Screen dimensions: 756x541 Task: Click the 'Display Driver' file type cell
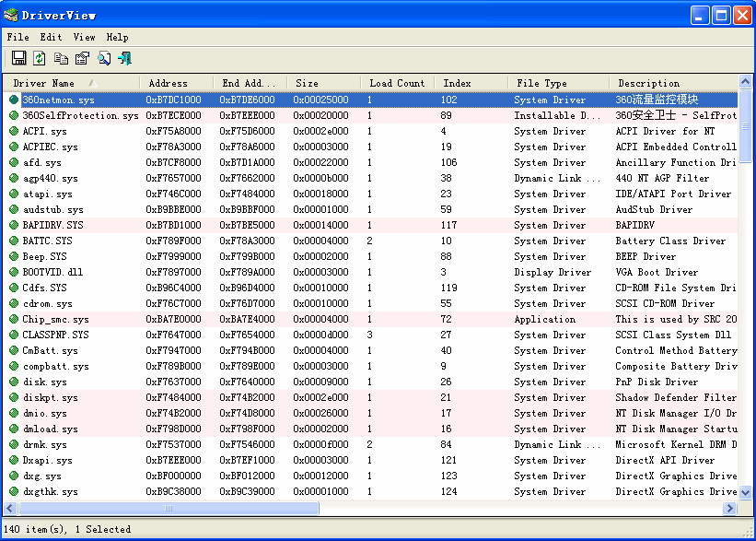click(552, 272)
